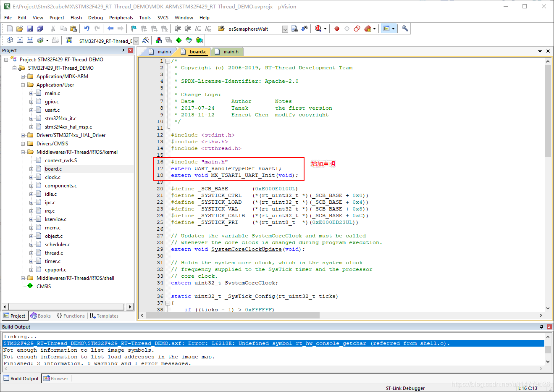The image size is (554, 392).
Task: Expand Middlewares/RT-Thread/RTOS/shell folder
Action: coord(23,278)
